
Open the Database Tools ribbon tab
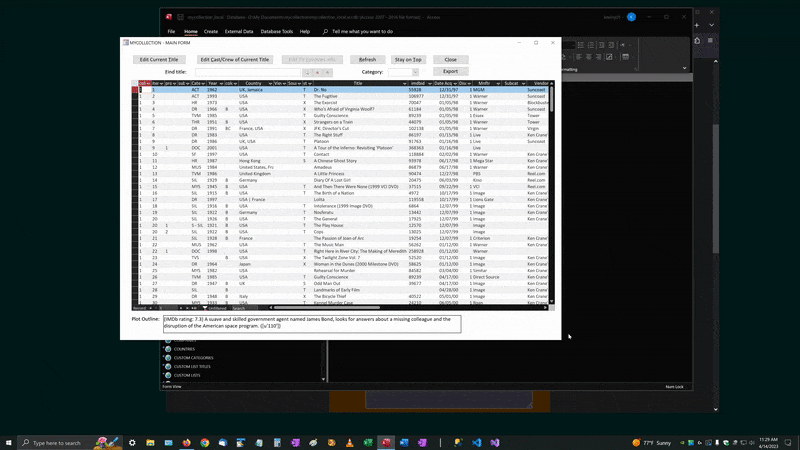click(x=277, y=32)
